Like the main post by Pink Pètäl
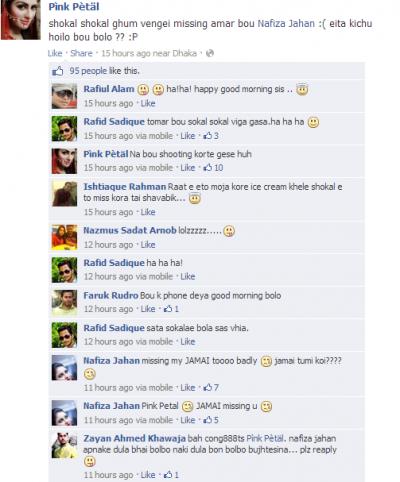The height and width of the screenshot is (482, 400). pyautogui.click(x=55, y=53)
